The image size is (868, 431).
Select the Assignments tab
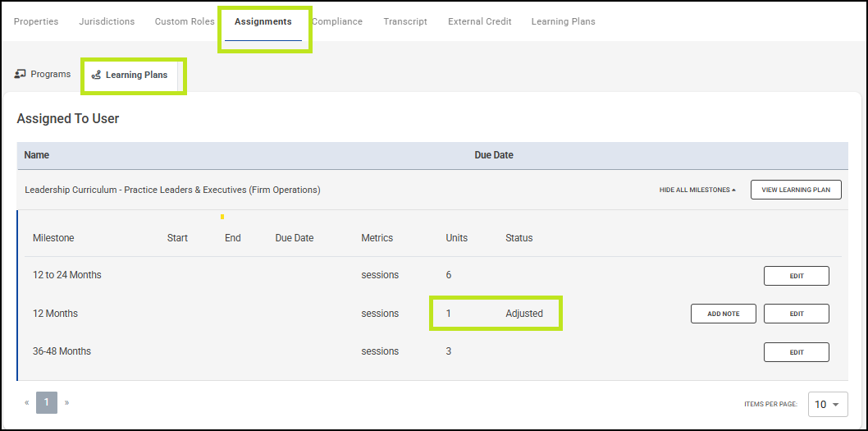click(263, 21)
